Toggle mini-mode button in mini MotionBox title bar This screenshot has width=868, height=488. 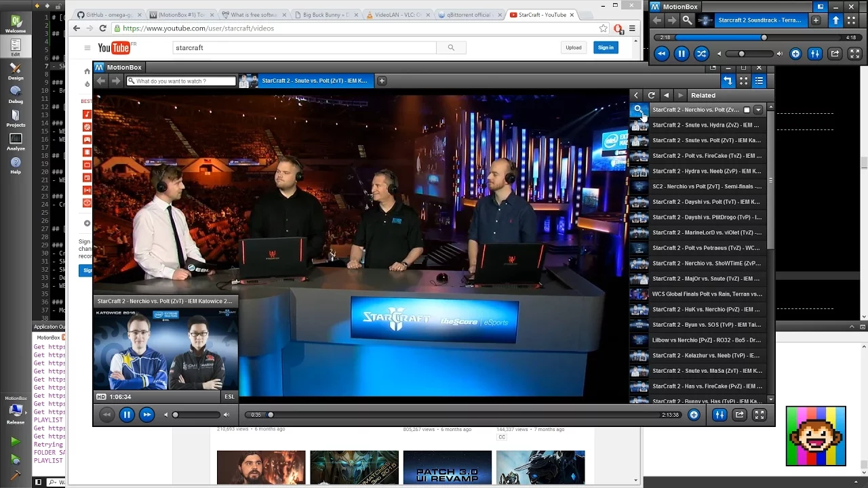[x=820, y=7]
